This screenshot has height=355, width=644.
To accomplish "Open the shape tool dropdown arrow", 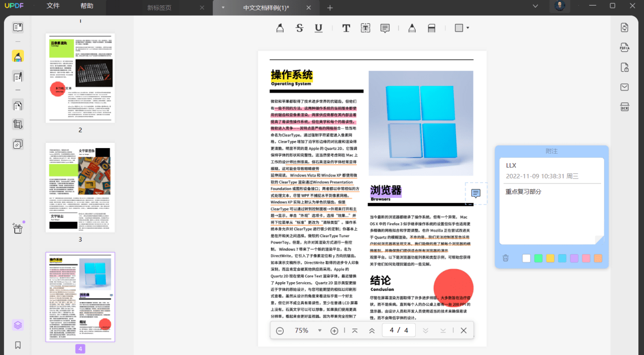I will point(468,28).
